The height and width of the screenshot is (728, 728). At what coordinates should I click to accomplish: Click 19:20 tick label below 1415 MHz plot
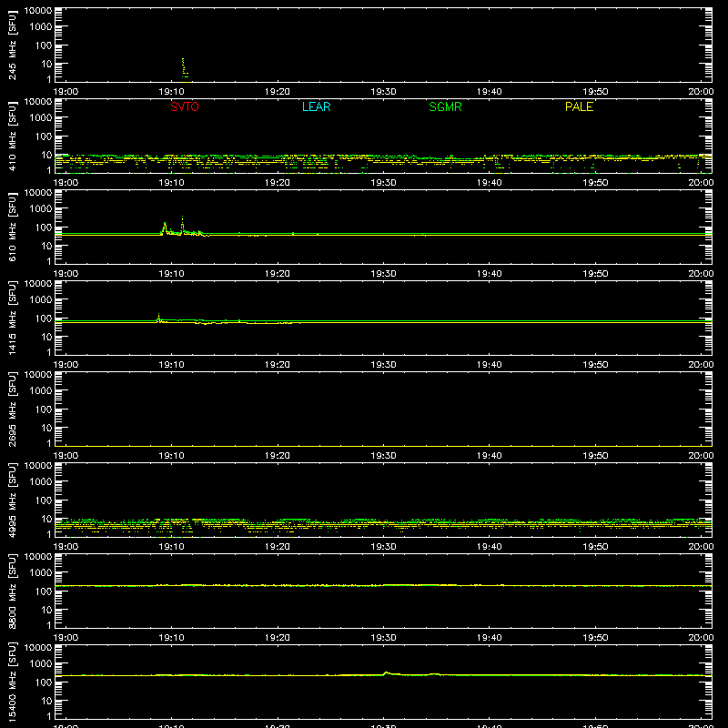coord(278,365)
